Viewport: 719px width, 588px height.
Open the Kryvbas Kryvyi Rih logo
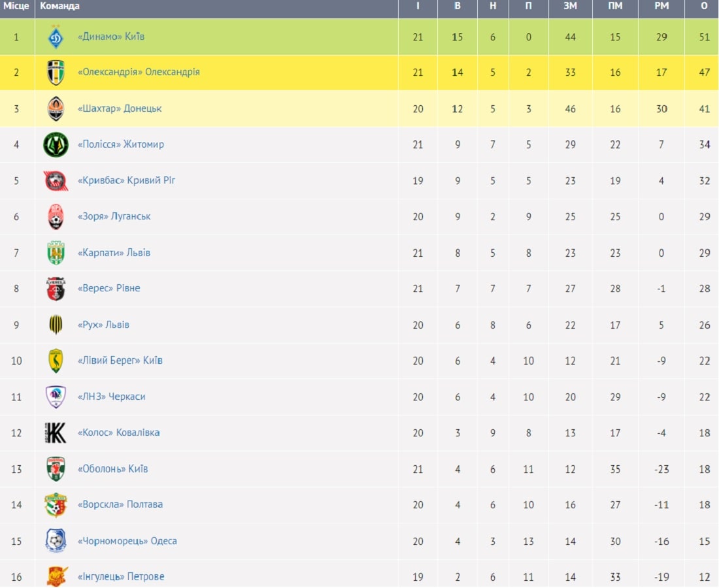56,180
